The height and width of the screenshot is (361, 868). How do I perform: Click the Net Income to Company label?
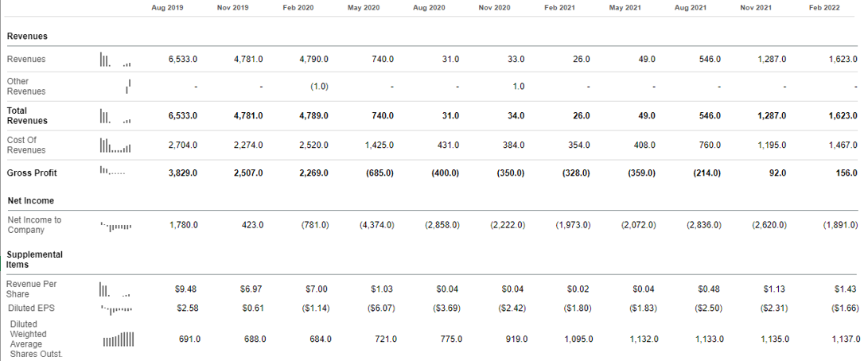pos(34,225)
